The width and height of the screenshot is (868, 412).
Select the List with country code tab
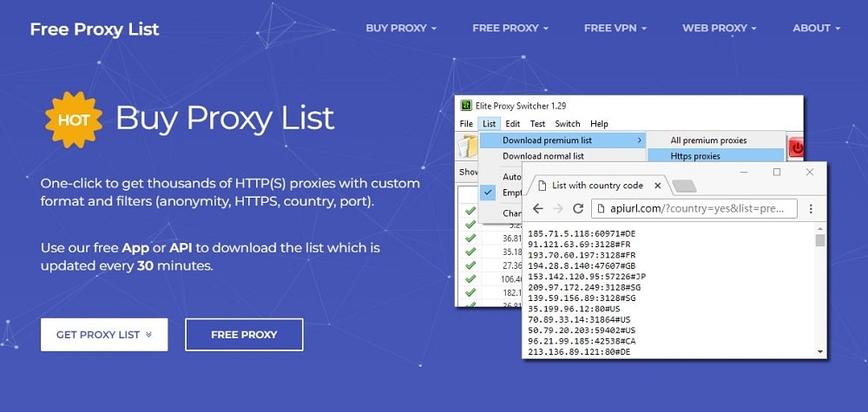[x=598, y=186]
